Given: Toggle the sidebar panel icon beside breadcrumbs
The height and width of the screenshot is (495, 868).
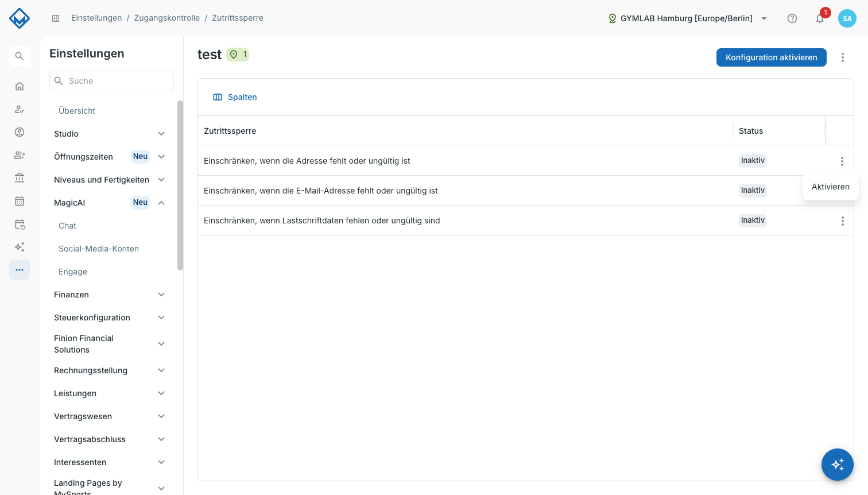Looking at the screenshot, I should point(56,18).
